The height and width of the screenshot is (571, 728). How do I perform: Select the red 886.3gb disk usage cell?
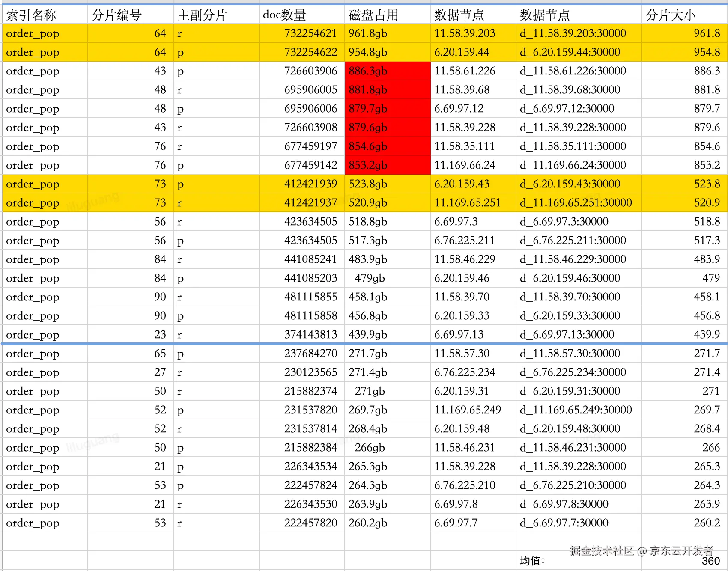tap(388, 71)
